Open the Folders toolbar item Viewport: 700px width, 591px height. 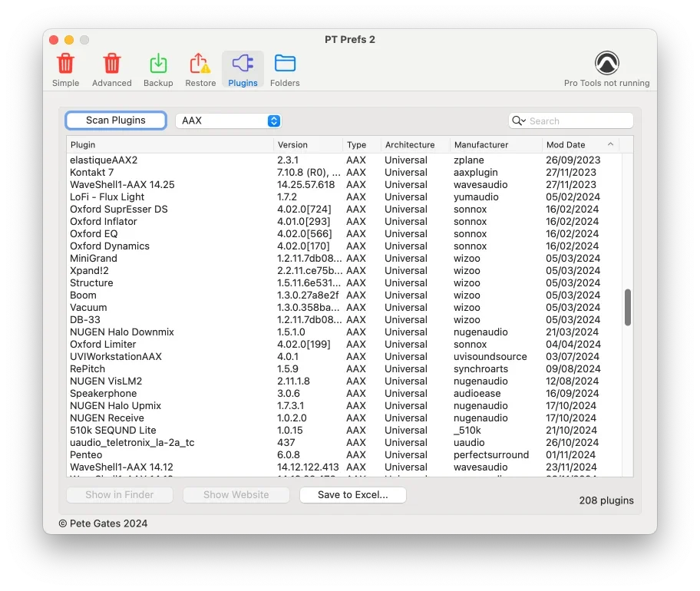285,70
